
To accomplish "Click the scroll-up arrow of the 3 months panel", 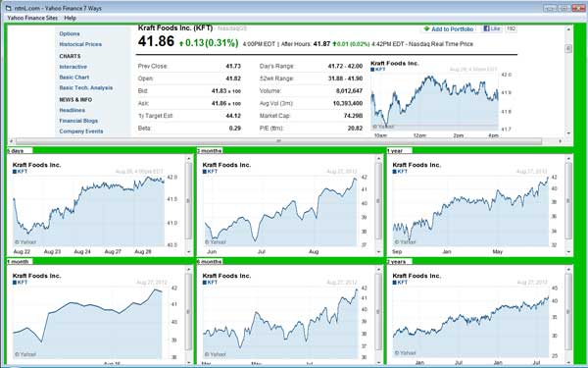I will coord(378,159).
